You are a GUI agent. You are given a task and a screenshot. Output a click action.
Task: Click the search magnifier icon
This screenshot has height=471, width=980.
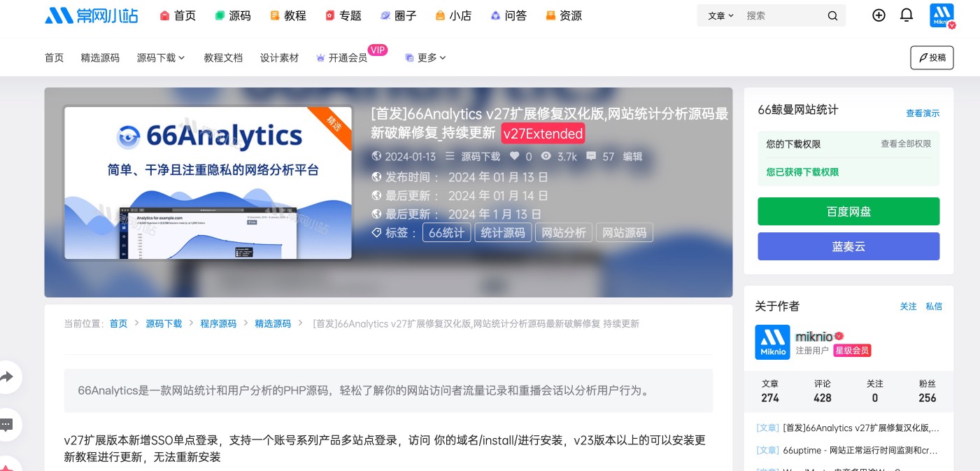click(x=832, y=15)
